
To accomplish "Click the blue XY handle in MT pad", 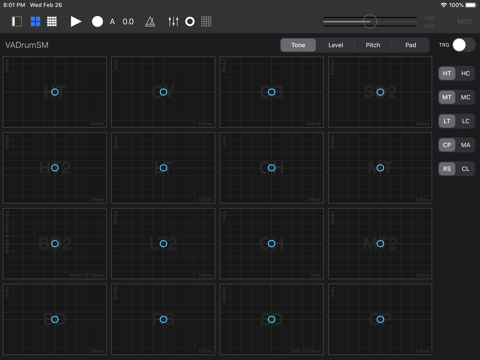I will [380, 168].
